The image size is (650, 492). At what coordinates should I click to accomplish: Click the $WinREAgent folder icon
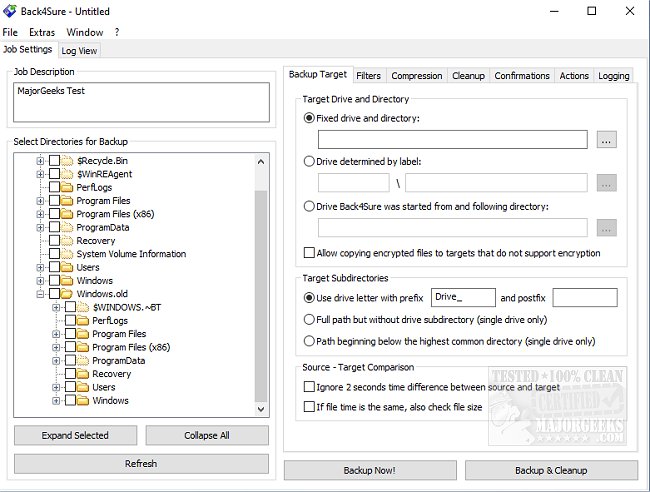point(67,174)
